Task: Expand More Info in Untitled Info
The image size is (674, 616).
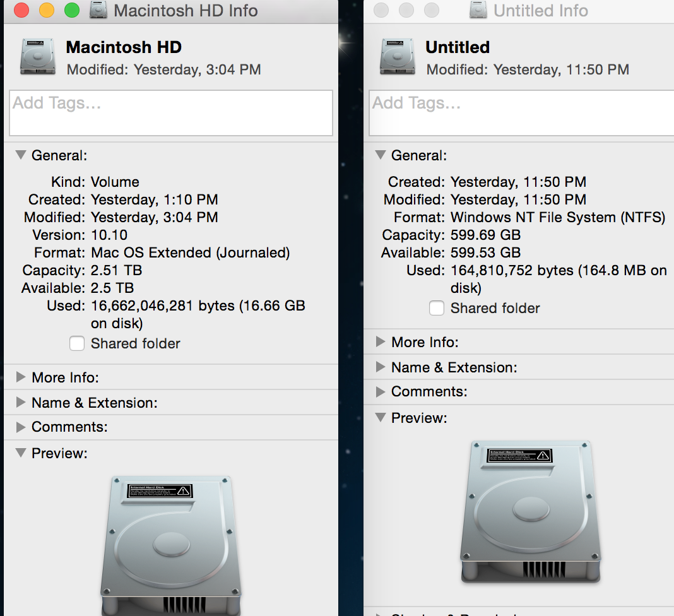Action: coord(381,341)
